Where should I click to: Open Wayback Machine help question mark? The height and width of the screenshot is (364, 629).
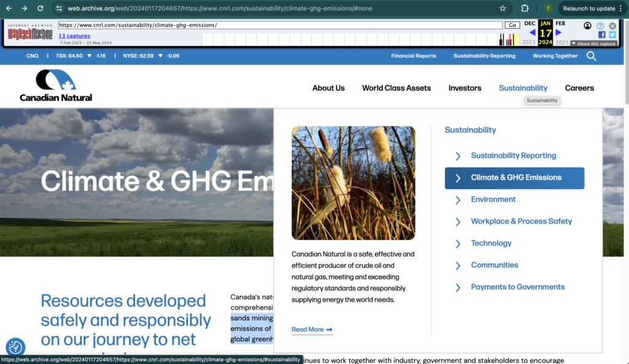coord(600,26)
